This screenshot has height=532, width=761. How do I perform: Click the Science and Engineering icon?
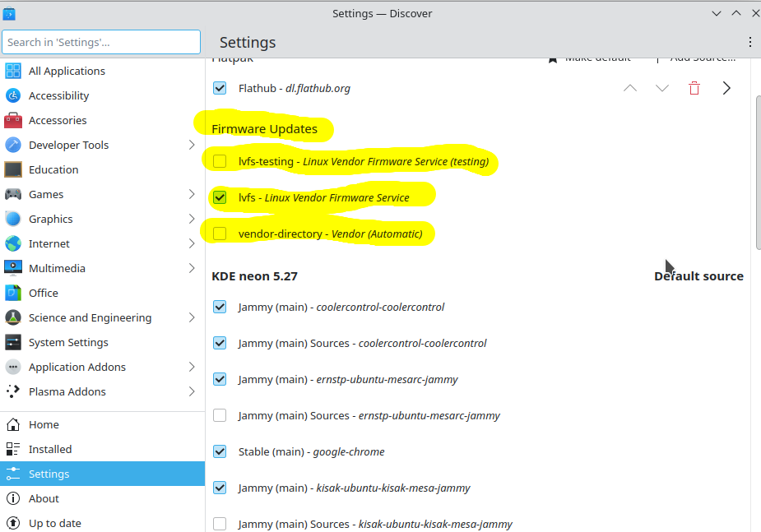(x=13, y=318)
